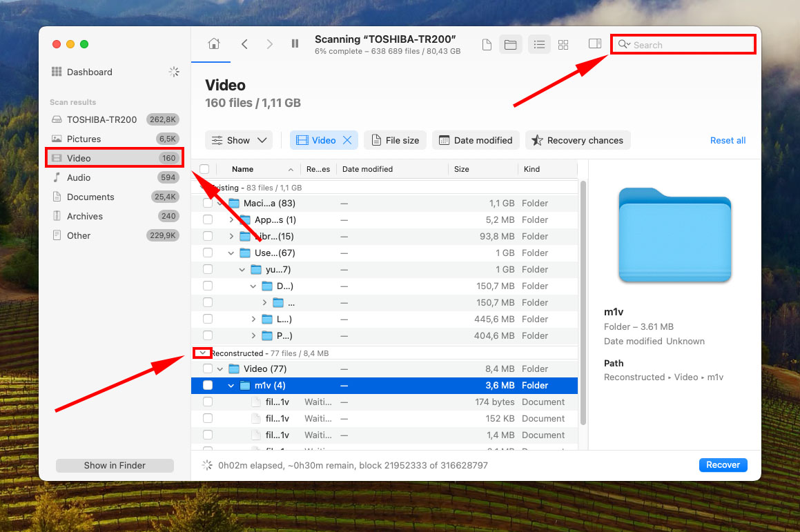Image resolution: width=800 pixels, height=532 pixels.
Task: Open the Show dropdown filter
Action: [x=239, y=140]
